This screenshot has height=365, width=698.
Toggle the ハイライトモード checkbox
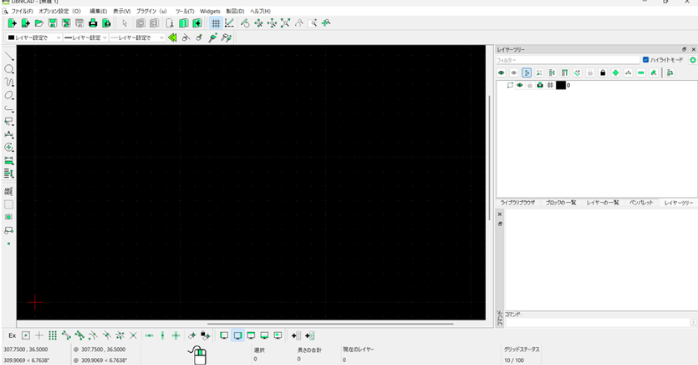coord(646,60)
